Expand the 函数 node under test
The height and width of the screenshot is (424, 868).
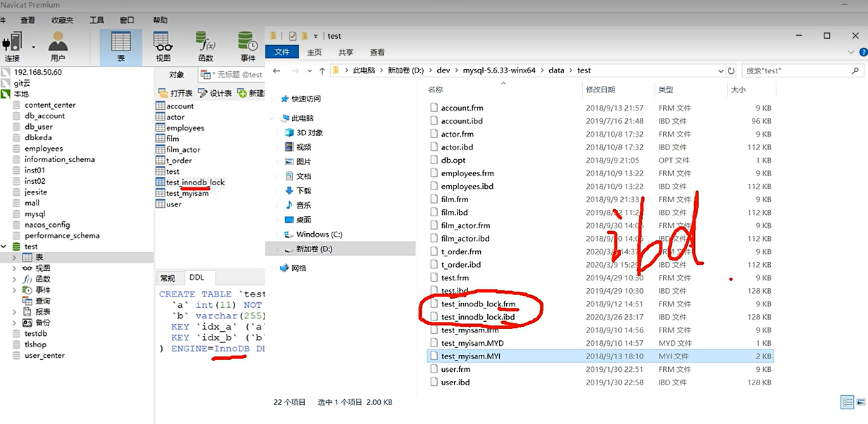coord(14,279)
